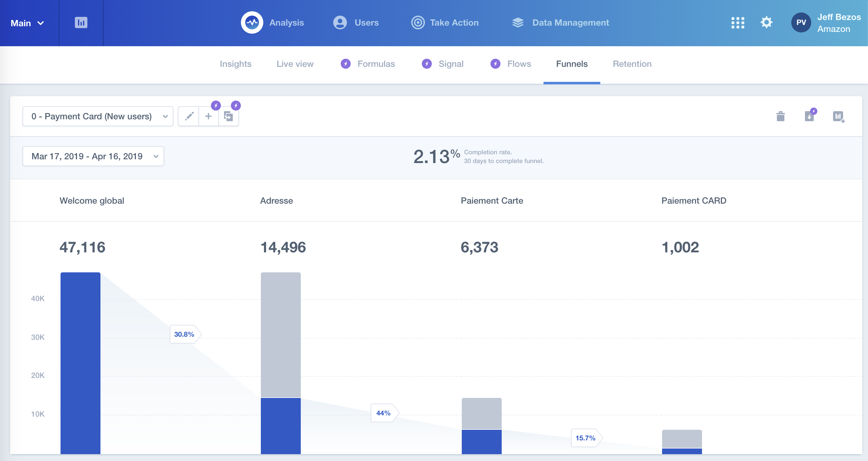Select the Funnels tab
The image size is (868, 461).
572,64
